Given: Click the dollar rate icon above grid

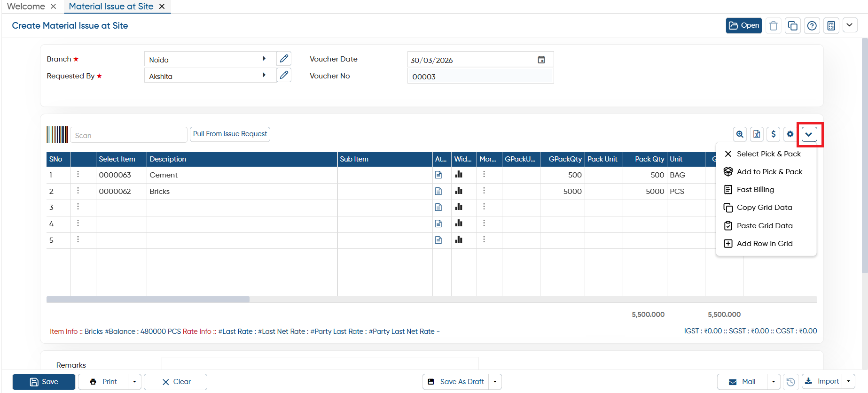Looking at the screenshot, I should 774,134.
